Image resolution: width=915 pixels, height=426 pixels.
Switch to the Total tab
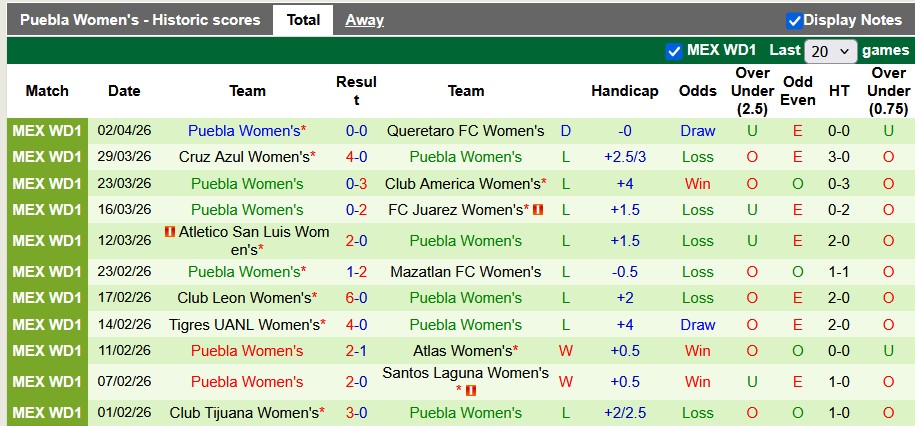pyautogui.click(x=303, y=20)
